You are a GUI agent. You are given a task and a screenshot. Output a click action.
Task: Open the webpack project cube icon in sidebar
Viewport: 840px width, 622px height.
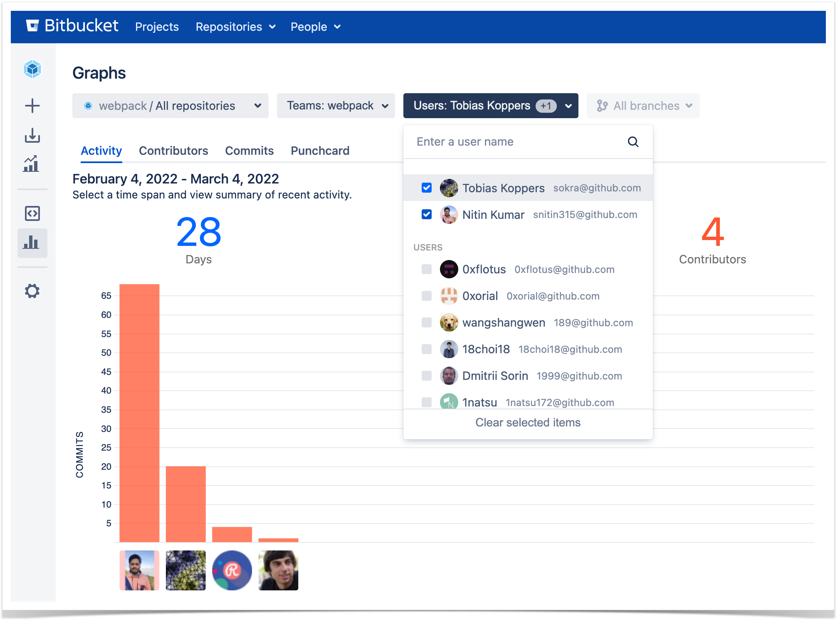pyautogui.click(x=32, y=69)
